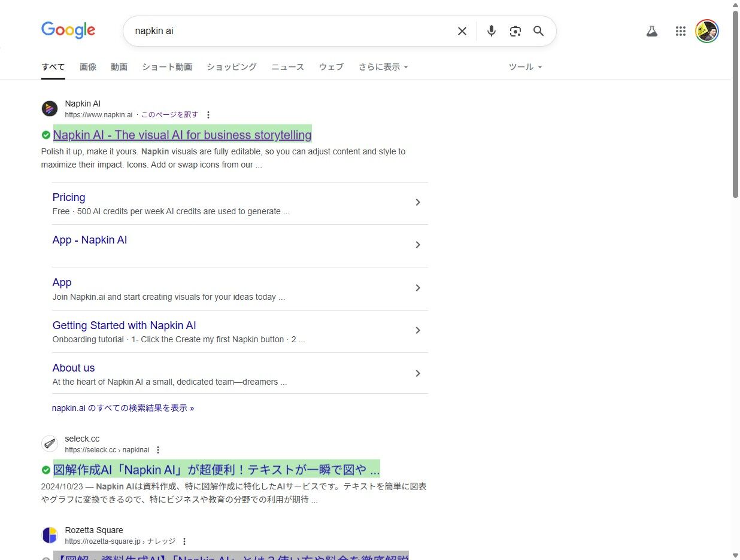Click the https://rozetta-square.jp URL text
Image resolution: width=740 pixels, height=560 pixels.
click(104, 541)
